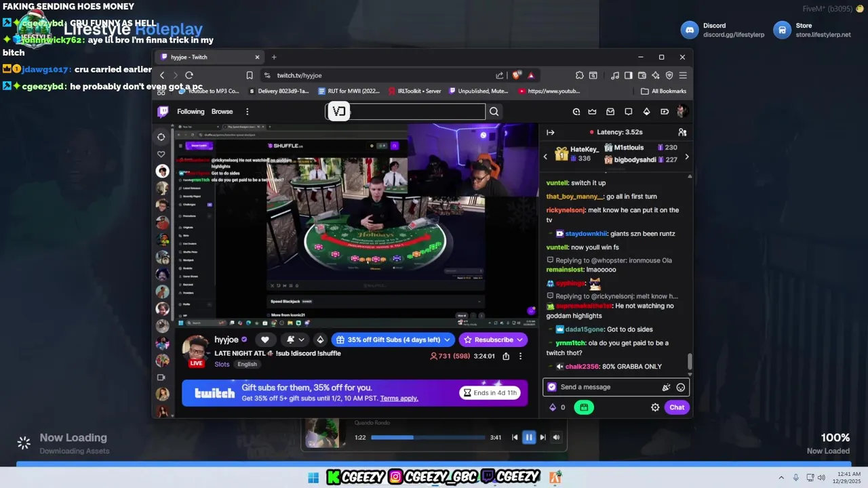Click chat scrollbar thumb

pyautogui.click(x=690, y=362)
